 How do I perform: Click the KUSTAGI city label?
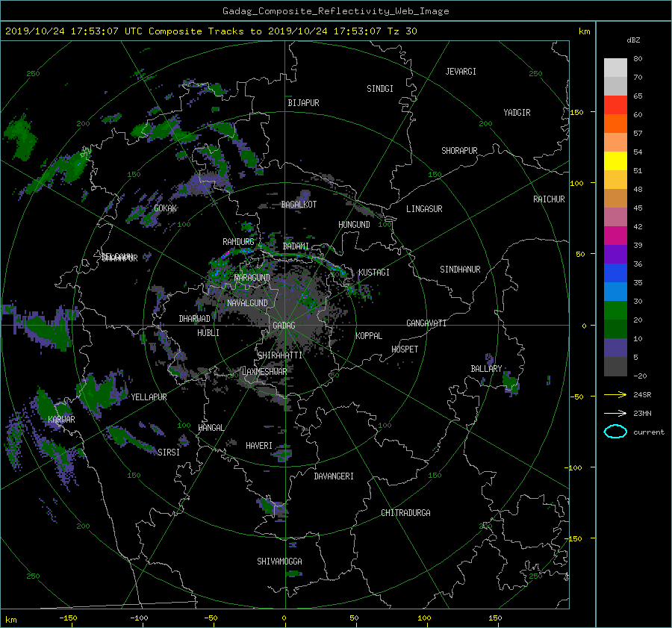click(374, 273)
